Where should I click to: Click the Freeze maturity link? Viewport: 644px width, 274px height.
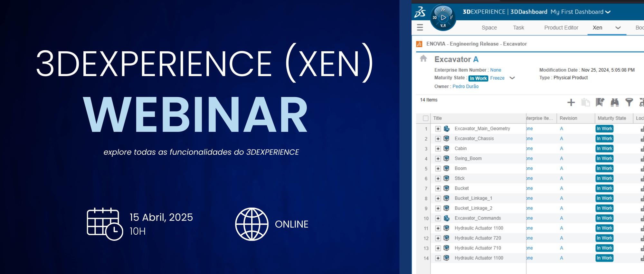[497, 78]
